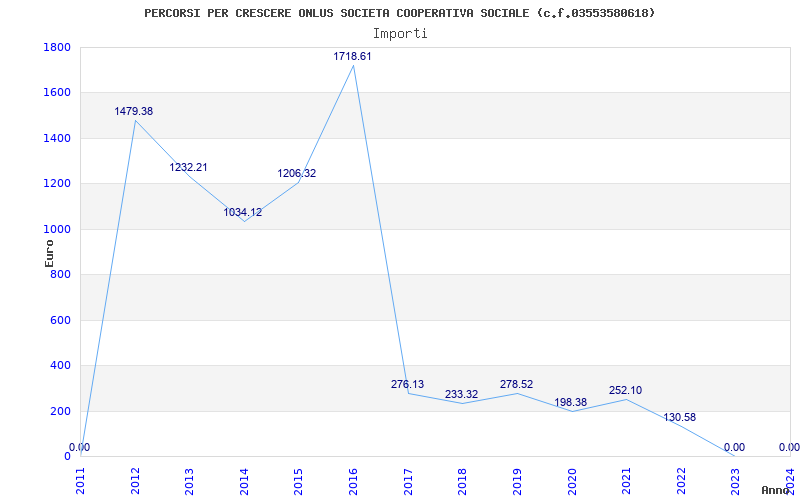Select the 600 y-axis tick label
Image resolution: width=800 pixels, height=500 pixels.
pyautogui.click(x=60, y=320)
